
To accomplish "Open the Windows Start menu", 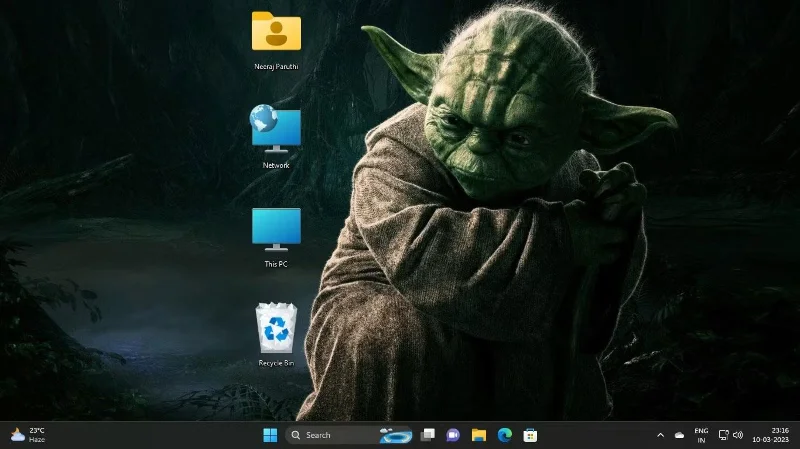I will point(270,435).
